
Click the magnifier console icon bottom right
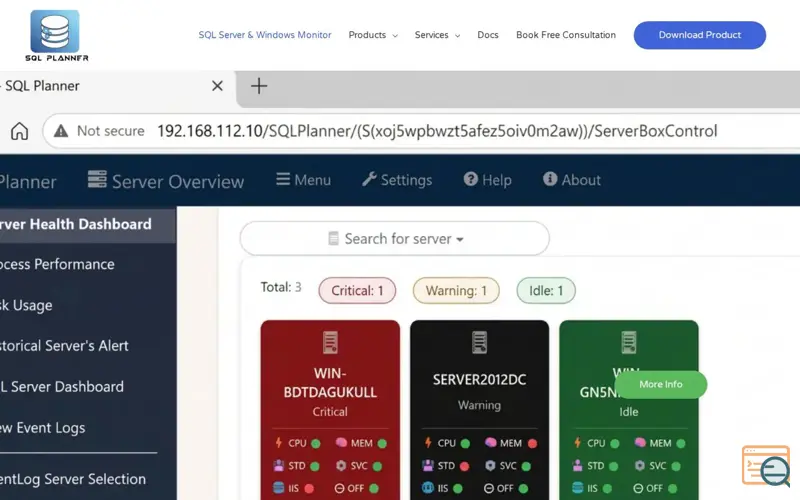[766, 465]
